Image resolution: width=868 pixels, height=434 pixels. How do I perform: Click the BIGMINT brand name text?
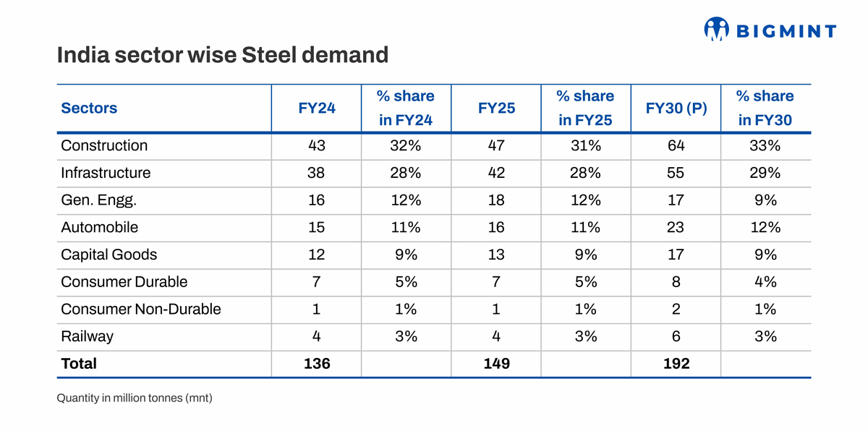pyautogui.click(x=786, y=31)
